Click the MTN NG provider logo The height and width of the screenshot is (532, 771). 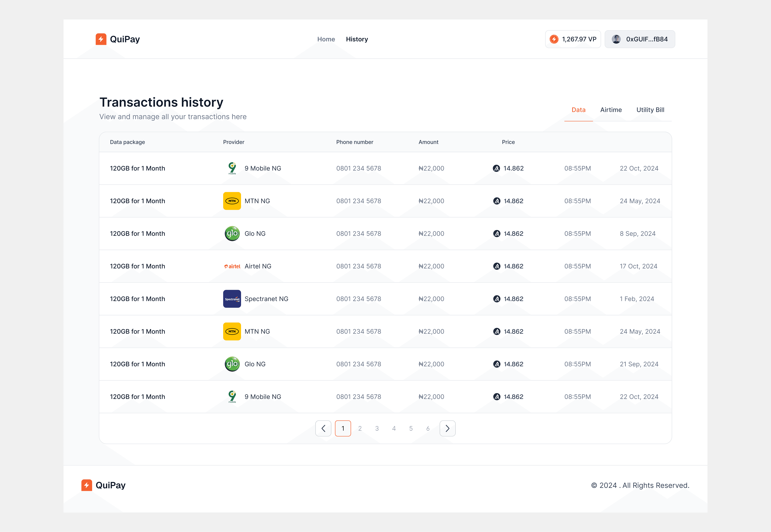click(232, 201)
